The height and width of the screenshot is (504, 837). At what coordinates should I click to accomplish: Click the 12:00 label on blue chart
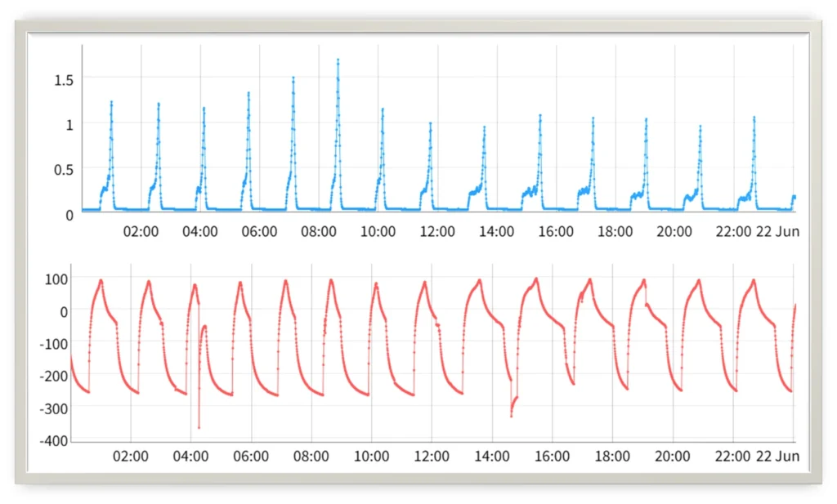(437, 231)
